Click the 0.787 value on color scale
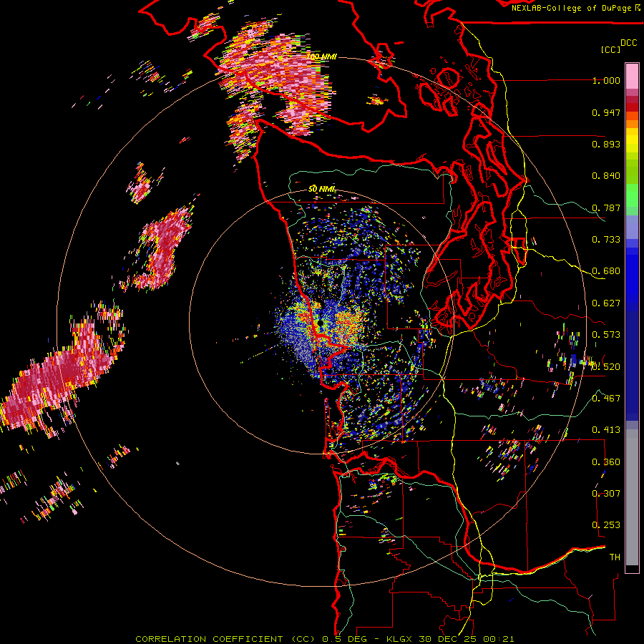Screen dimensions: 644x644 click(606, 208)
